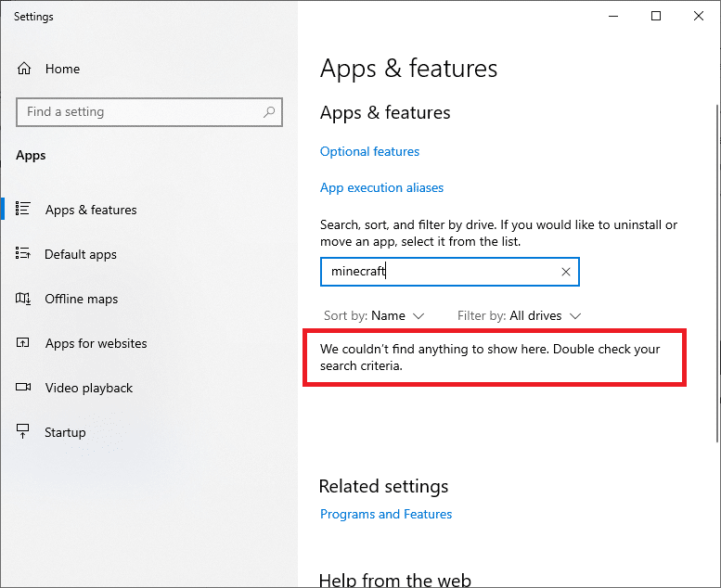721x588 pixels.
Task: Click the Apps for websites icon
Action: click(x=25, y=343)
